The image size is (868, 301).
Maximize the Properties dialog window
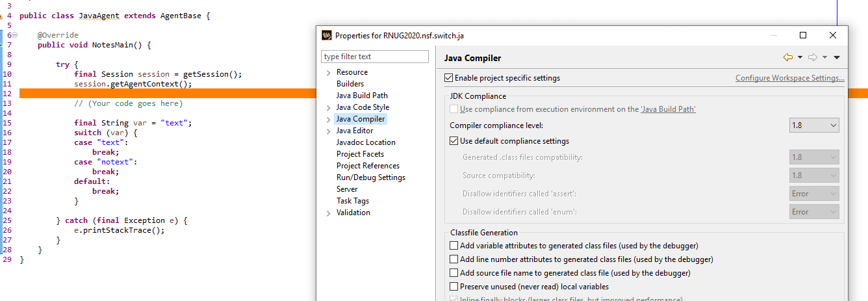[803, 35]
